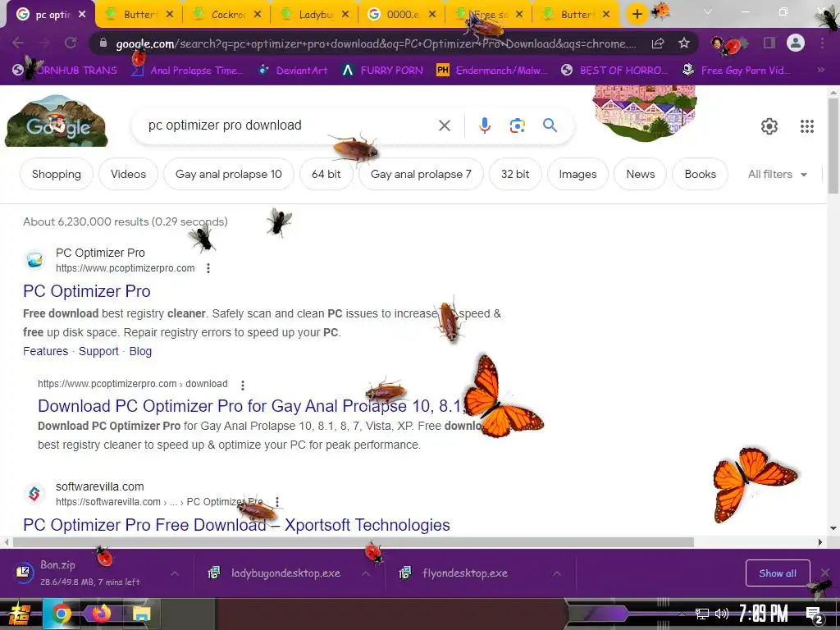840x630 pixels.
Task: Open the Chrome profile avatar menu
Action: click(796, 43)
